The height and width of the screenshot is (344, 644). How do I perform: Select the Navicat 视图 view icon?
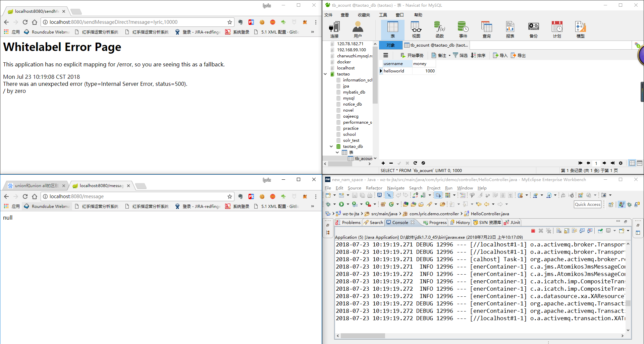(x=416, y=30)
